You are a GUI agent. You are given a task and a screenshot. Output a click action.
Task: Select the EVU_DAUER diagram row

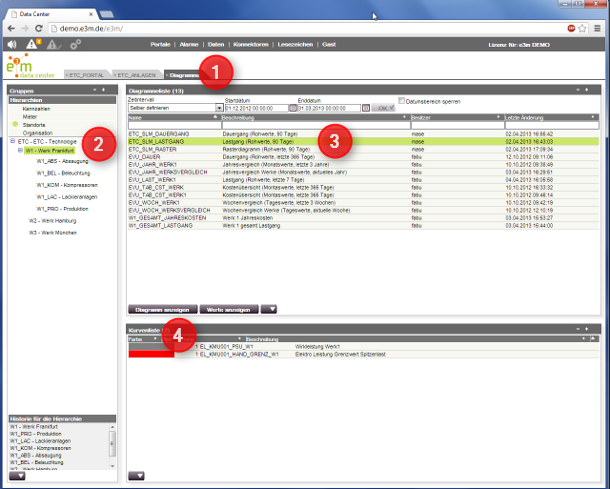tap(363, 157)
